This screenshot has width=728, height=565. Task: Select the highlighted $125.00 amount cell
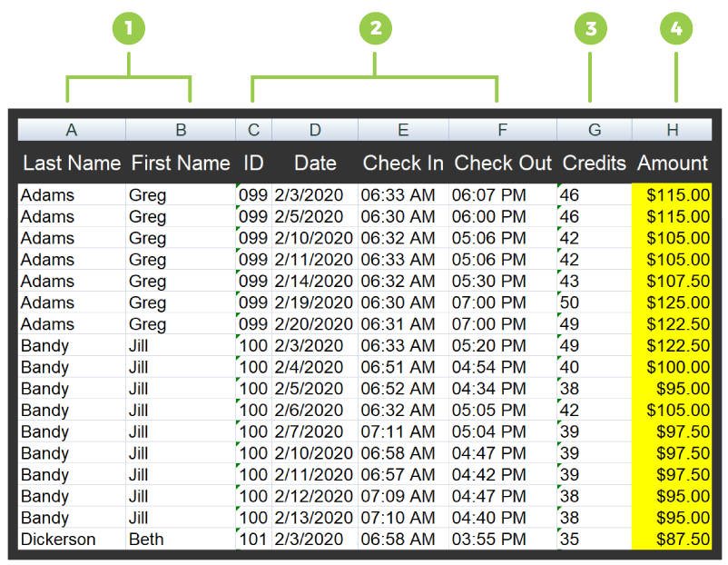click(673, 302)
